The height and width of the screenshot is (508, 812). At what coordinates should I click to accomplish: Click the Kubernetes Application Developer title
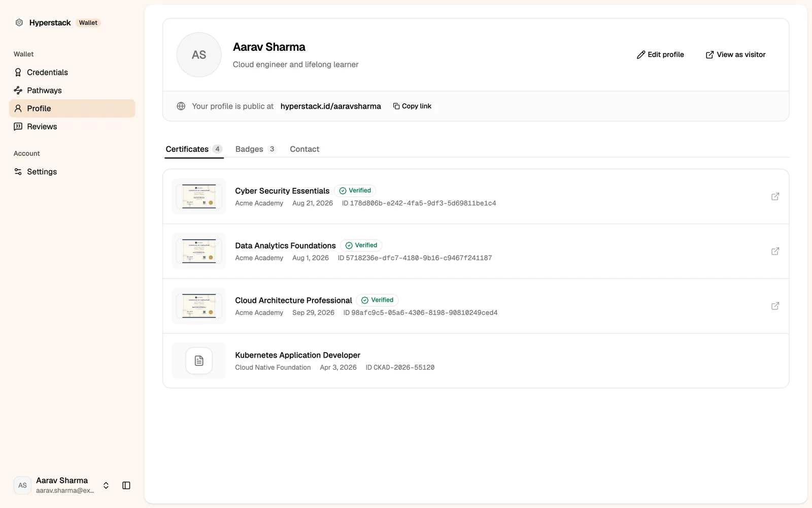tap(297, 355)
